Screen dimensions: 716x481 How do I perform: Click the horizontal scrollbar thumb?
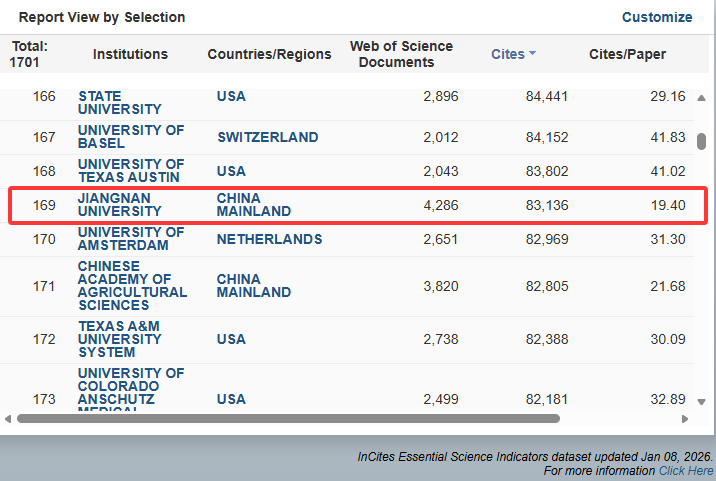[288, 418]
